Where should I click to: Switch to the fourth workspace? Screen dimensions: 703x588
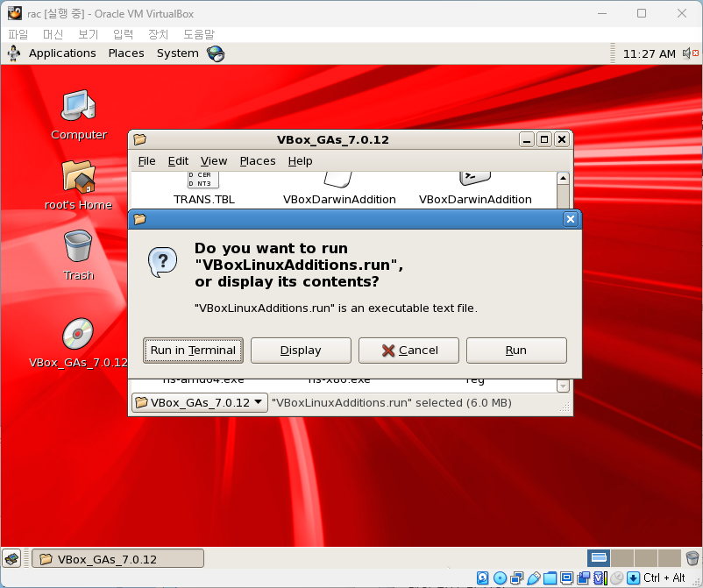coord(670,558)
